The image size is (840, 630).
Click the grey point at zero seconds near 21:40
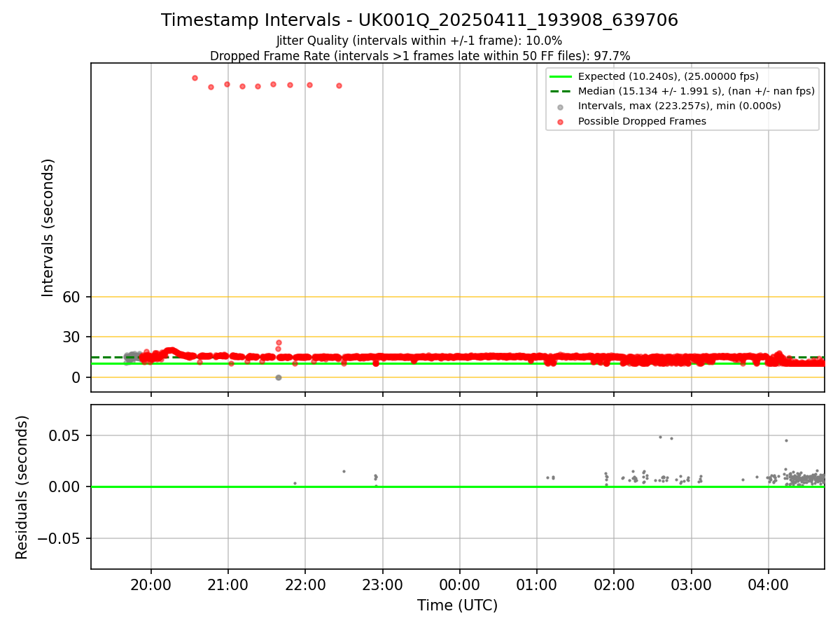(278, 377)
